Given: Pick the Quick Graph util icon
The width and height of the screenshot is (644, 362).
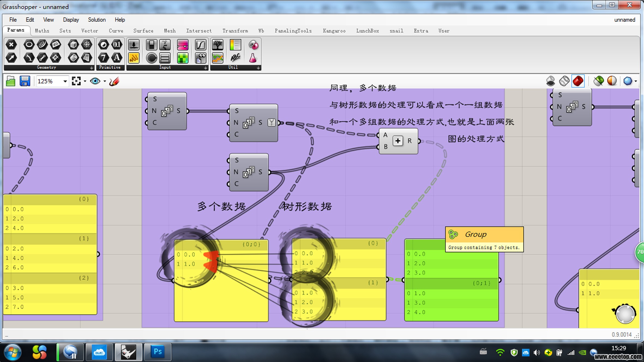Looking at the screenshot, I should [218, 58].
